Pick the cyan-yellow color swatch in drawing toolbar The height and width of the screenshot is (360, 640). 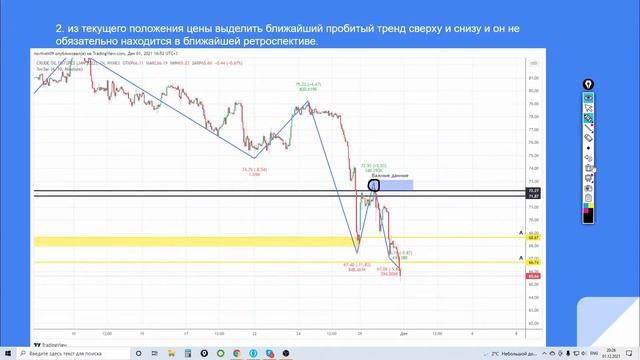(x=588, y=205)
